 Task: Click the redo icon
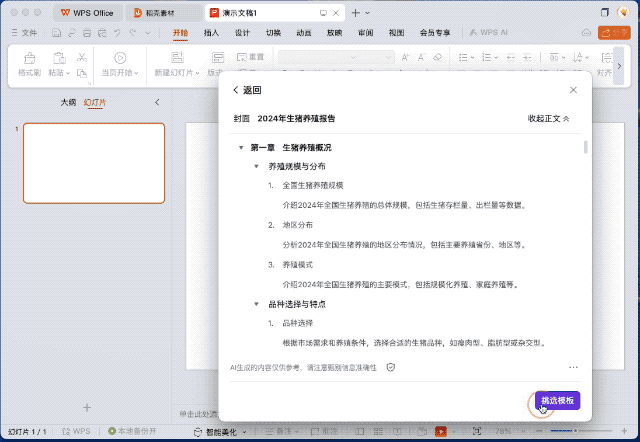[133, 33]
